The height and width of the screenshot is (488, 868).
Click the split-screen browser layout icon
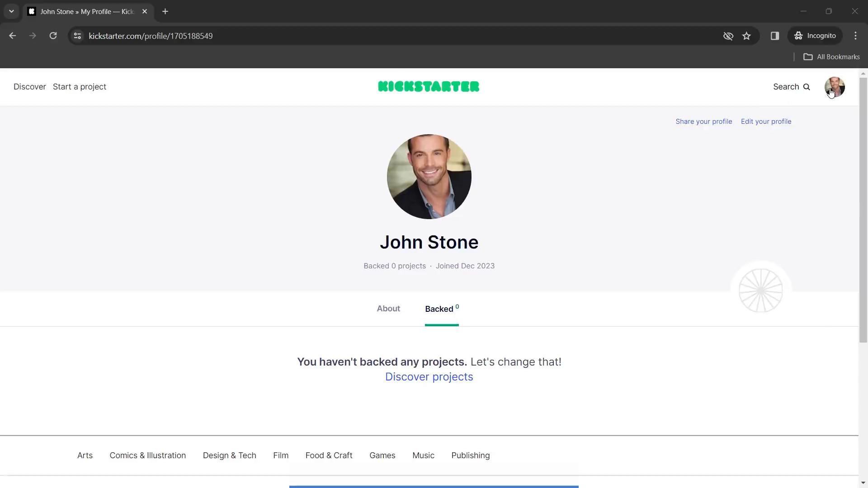(x=775, y=36)
